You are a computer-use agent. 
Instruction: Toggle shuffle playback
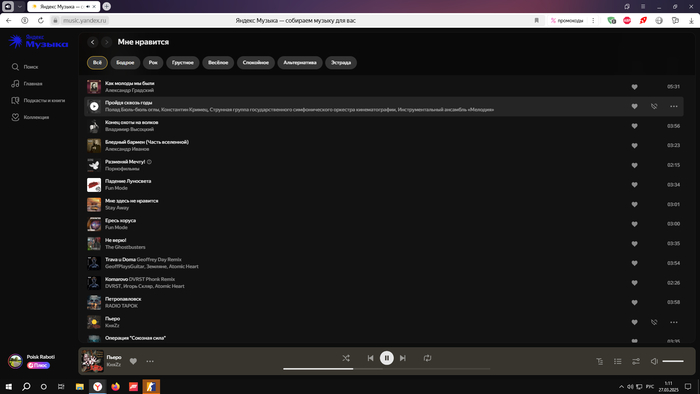pos(346,358)
